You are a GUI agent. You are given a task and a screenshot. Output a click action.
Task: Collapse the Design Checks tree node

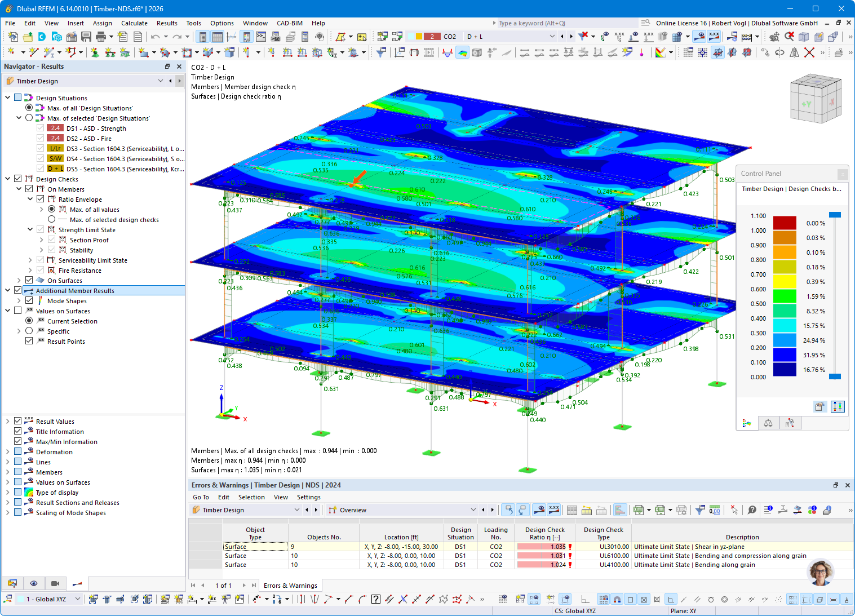click(7, 179)
